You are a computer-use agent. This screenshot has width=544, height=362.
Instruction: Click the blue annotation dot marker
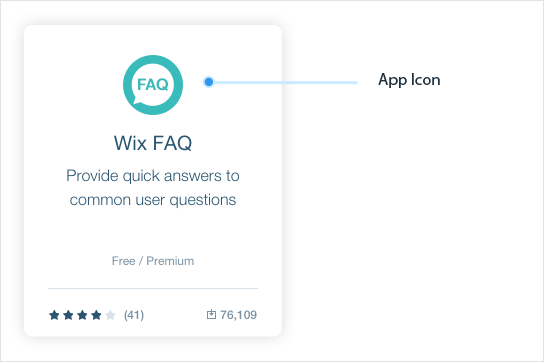click(x=209, y=82)
